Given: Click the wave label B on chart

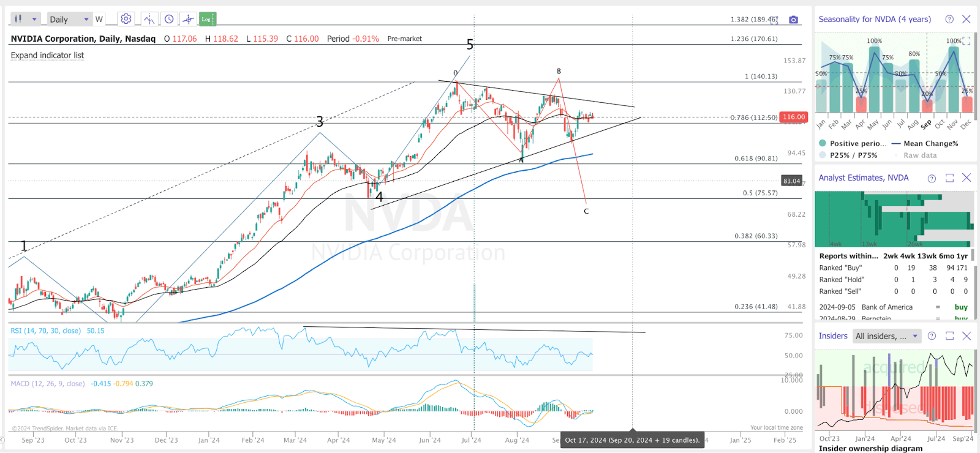Looking at the screenshot, I should pos(559,72).
